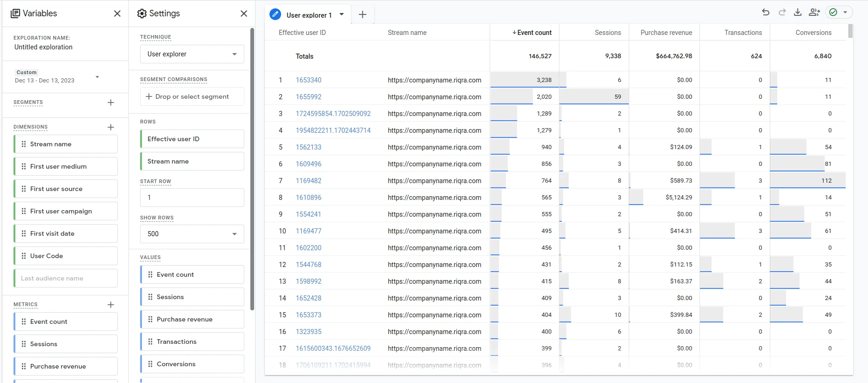Click the results table vertical scrollbar
The image size is (868, 383).
click(851, 31)
